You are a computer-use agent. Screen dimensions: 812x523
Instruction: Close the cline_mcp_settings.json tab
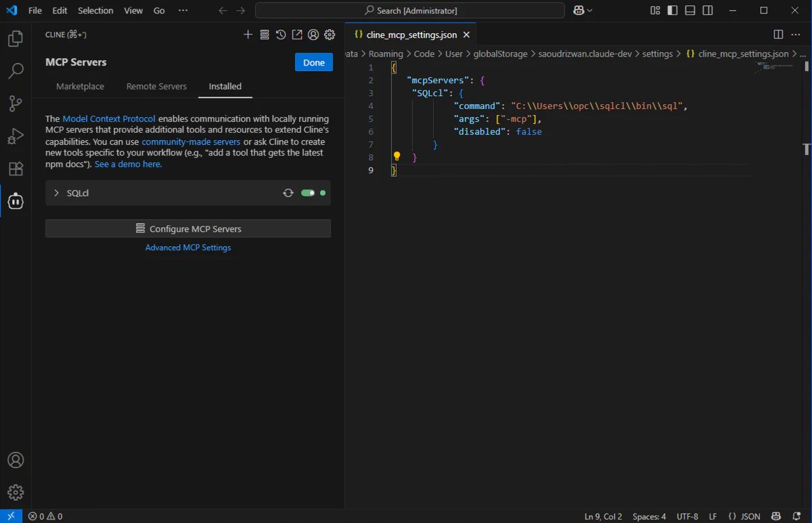[x=466, y=35]
